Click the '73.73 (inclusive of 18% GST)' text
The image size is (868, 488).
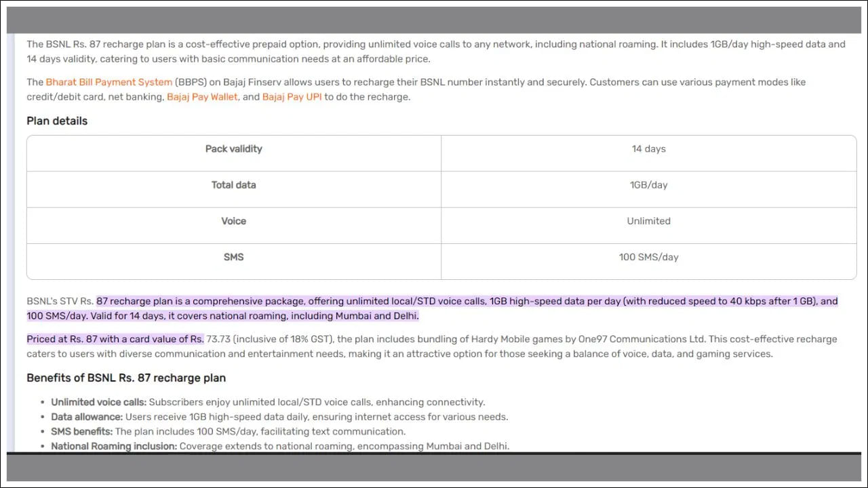(270, 339)
